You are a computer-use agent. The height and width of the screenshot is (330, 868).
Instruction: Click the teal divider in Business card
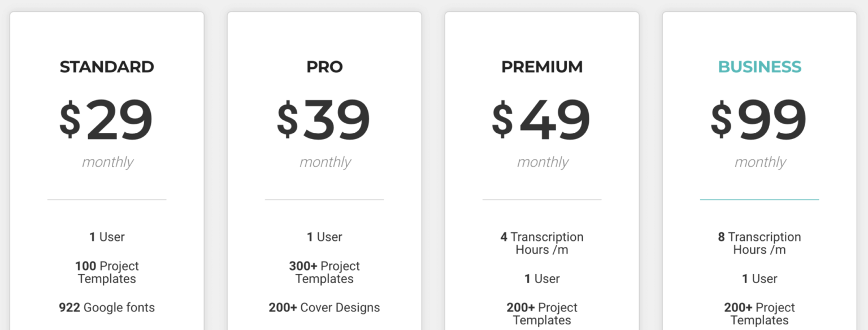point(759,199)
